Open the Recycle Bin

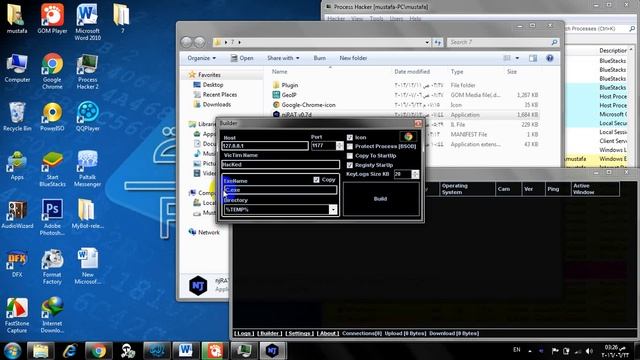click(x=17, y=116)
